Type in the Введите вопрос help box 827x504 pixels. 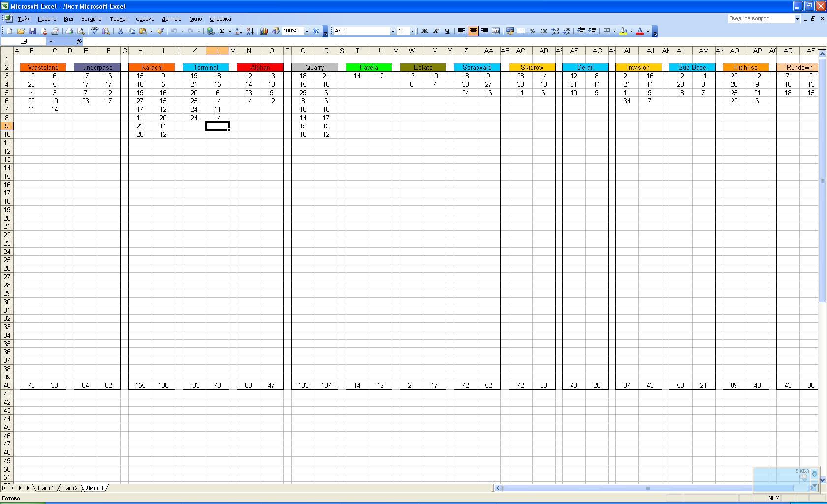[761, 19]
